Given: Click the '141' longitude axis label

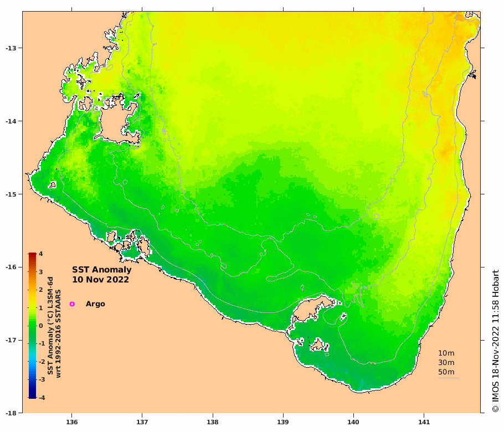Looking at the screenshot, I should 424,422.
